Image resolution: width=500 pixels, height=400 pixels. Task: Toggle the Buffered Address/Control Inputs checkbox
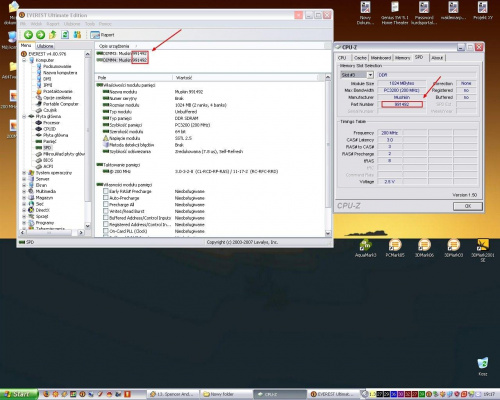point(106,218)
